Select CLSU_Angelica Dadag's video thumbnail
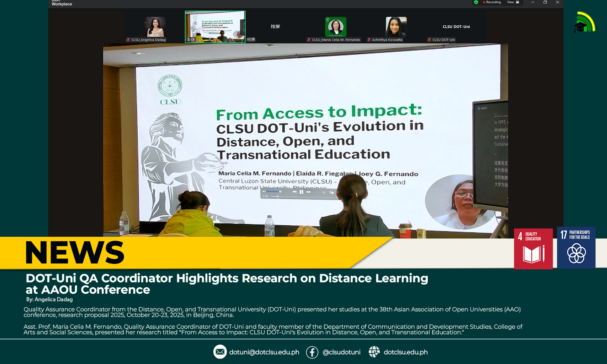 [x=155, y=27]
